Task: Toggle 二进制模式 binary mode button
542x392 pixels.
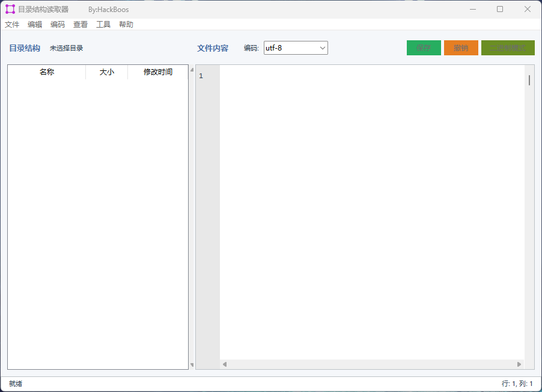Action: click(x=508, y=48)
